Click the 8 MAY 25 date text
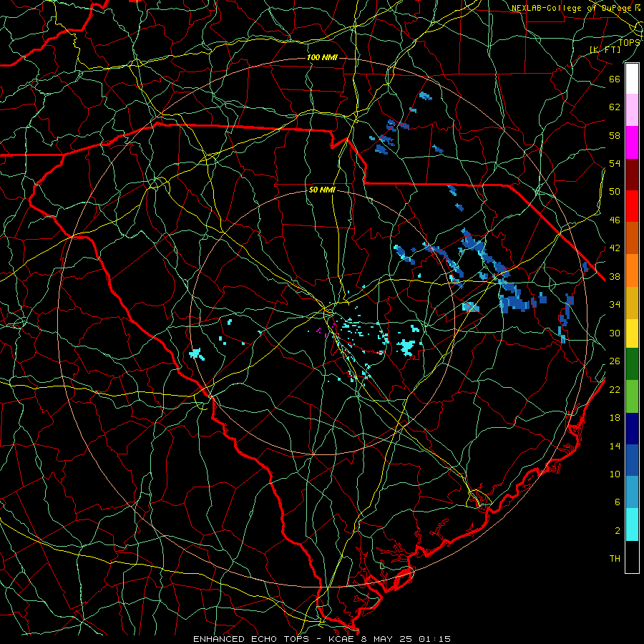The height and width of the screenshot is (644, 644). point(386,639)
